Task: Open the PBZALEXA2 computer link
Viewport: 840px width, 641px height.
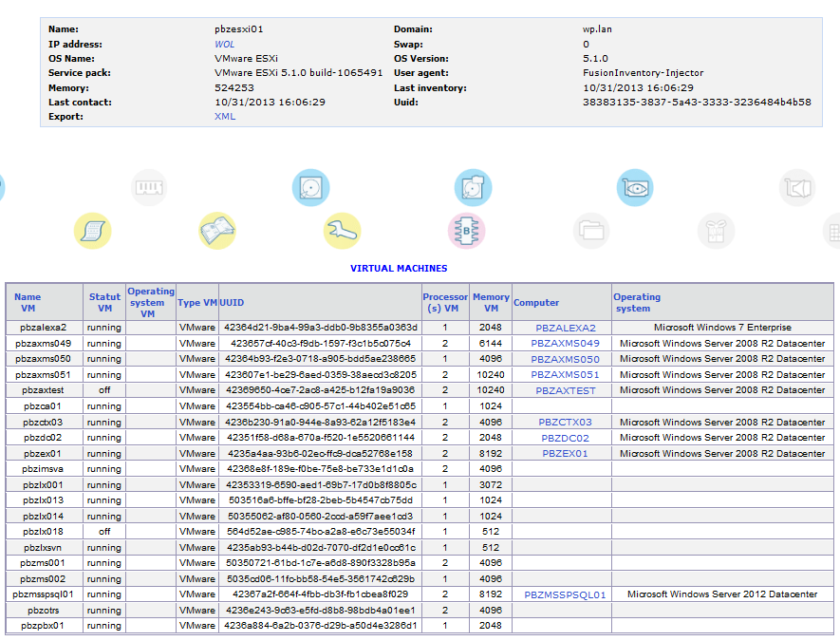Action: (x=566, y=328)
